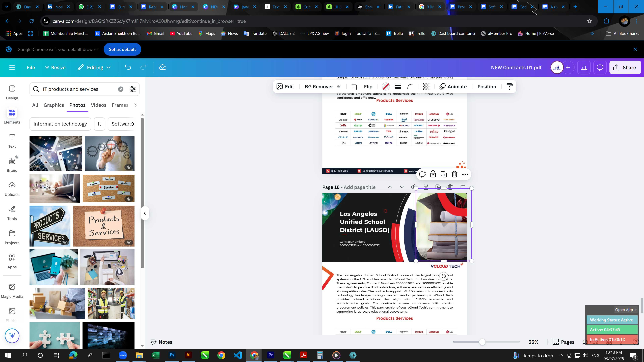This screenshot has width=644, height=362.
Task: Collapse the side panel with the arrow
Action: coord(145,213)
